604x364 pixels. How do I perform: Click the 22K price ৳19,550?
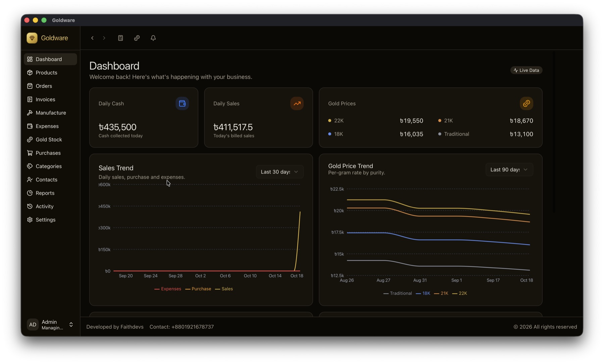click(x=411, y=121)
